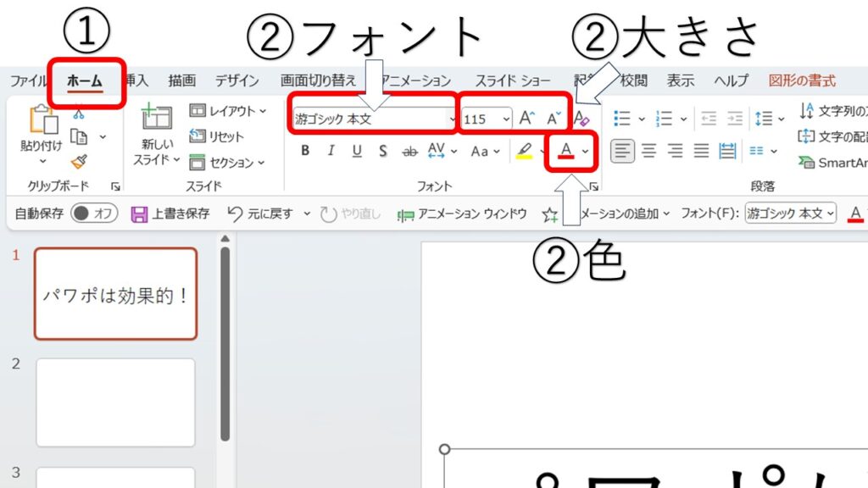Screen dimensions: 868x488
Task: Increase list indent level
Action: coord(735,119)
